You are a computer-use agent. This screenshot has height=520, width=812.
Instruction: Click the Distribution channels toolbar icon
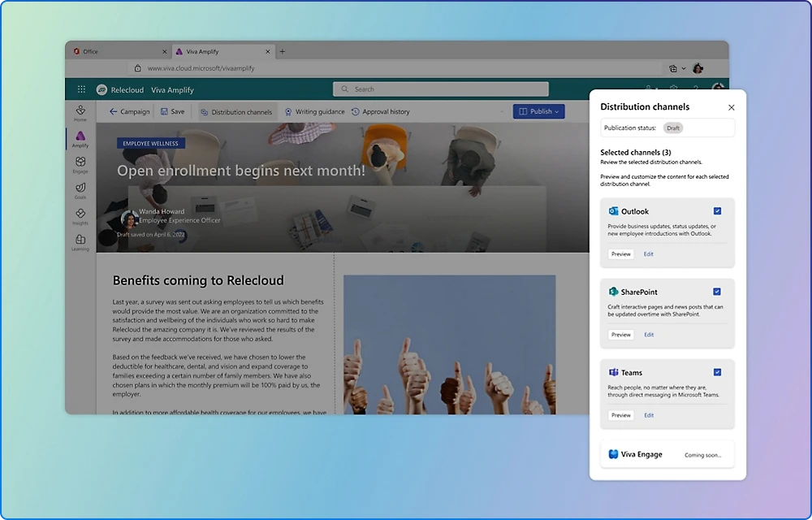pos(204,112)
